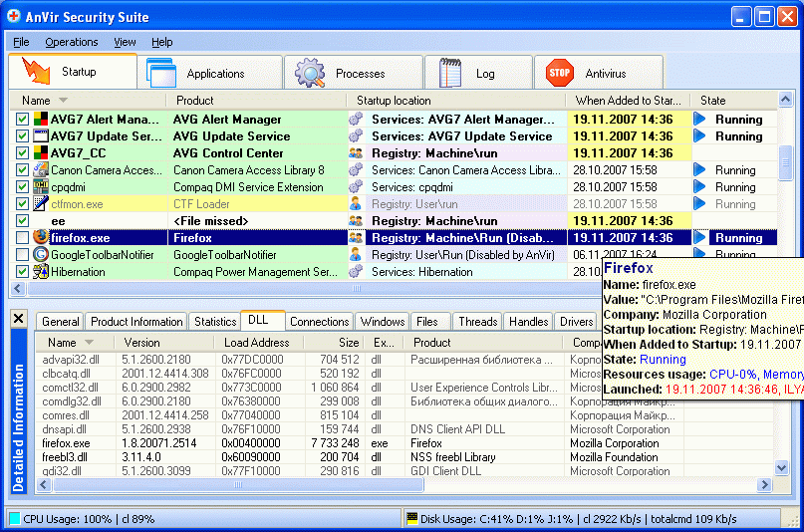
Task: Click the AnVir red cross title icon
Action: [14, 16]
